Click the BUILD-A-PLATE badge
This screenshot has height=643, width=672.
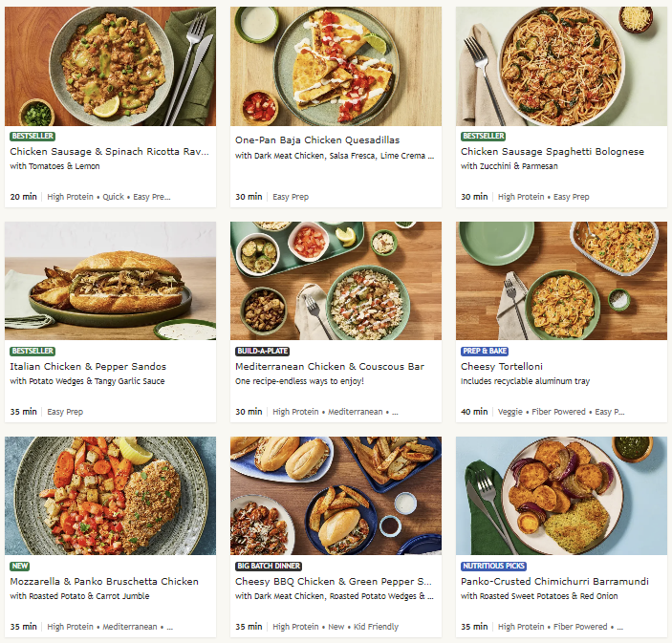pyautogui.click(x=262, y=352)
